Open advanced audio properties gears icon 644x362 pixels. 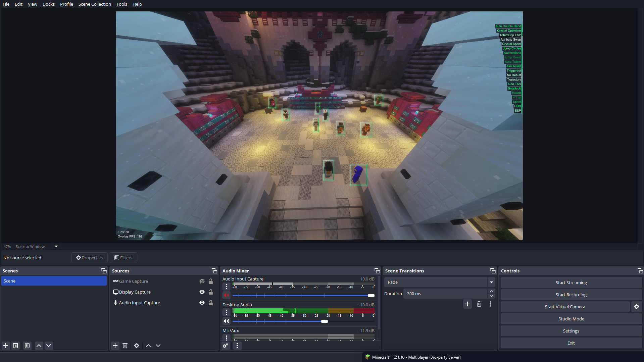tap(226, 346)
